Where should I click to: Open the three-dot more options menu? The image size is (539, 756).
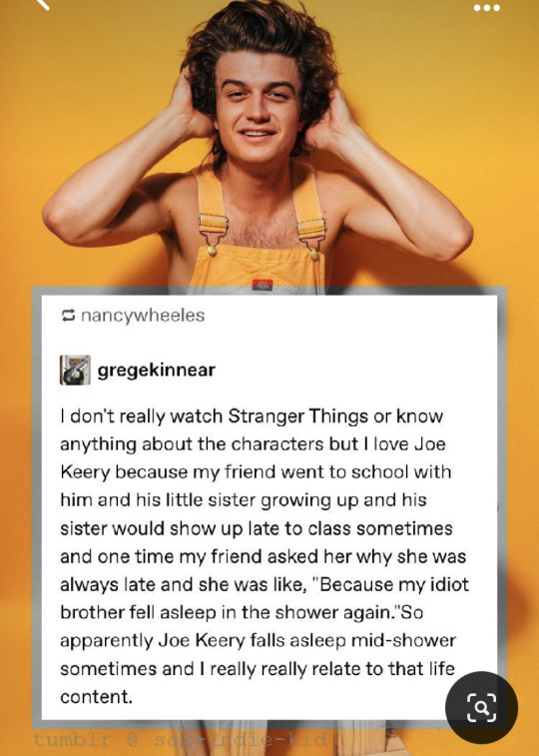pyautogui.click(x=486, y=8)
